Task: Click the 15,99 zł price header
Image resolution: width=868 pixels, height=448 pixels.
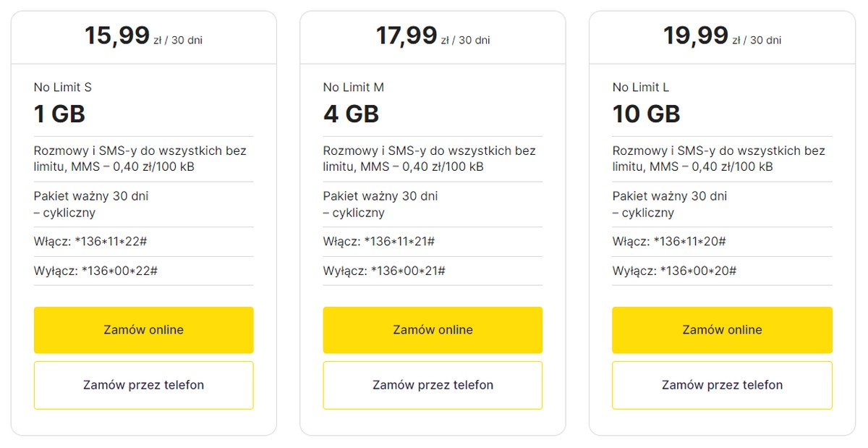Action: 143,36
